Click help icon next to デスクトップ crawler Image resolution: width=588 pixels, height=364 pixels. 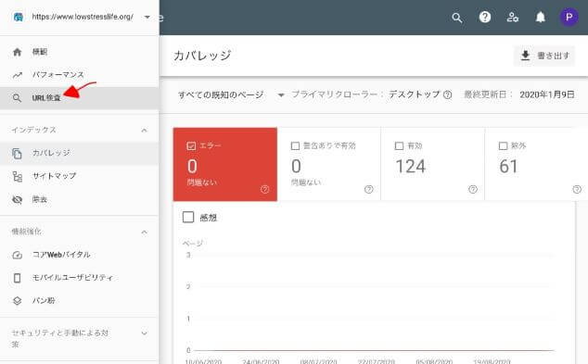point(447,94)
